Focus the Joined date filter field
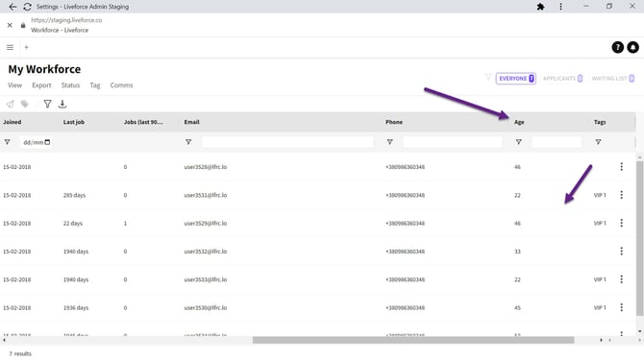This screenshot has width=644, height=362. coord(36,142)
